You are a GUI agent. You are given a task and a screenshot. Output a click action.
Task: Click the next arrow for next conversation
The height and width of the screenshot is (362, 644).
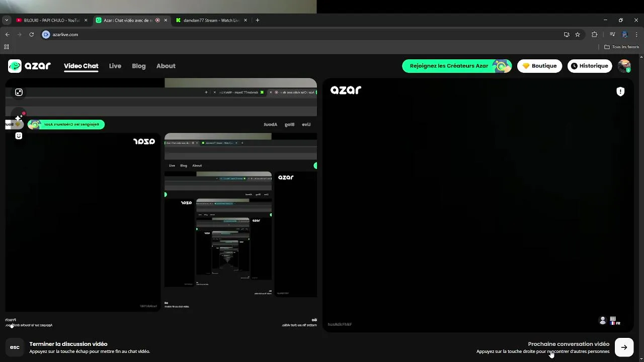pos(624,347)
